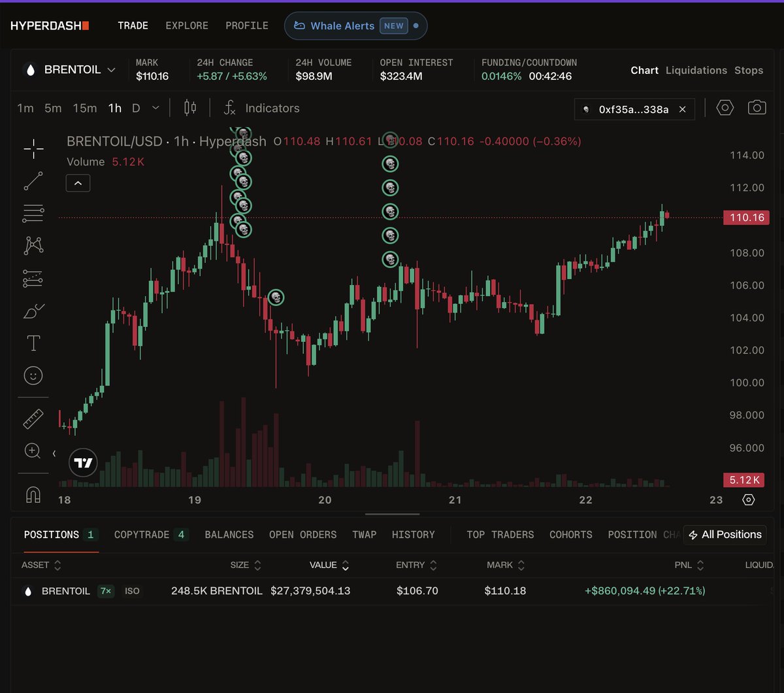
Task: Select the 15m timeframe
Action: coord(85,108)
